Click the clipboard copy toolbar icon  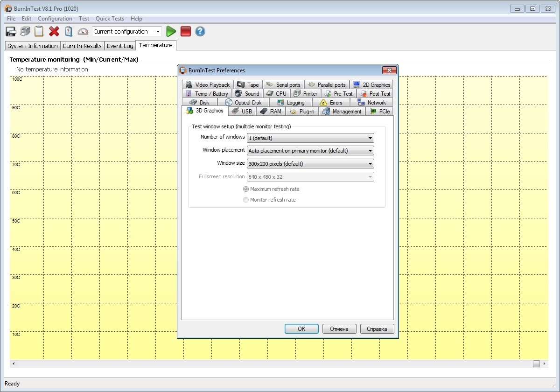tap(39, 31)
